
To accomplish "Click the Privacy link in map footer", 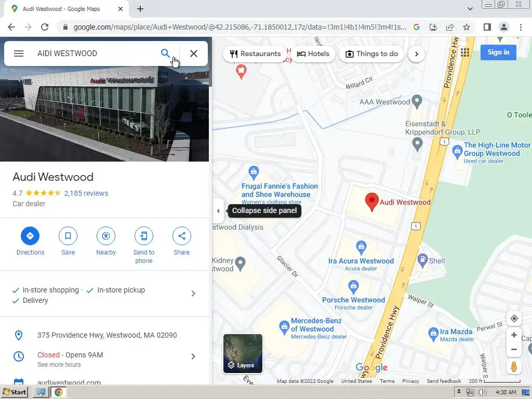I will pyautogui.click(x=410, y=381).
